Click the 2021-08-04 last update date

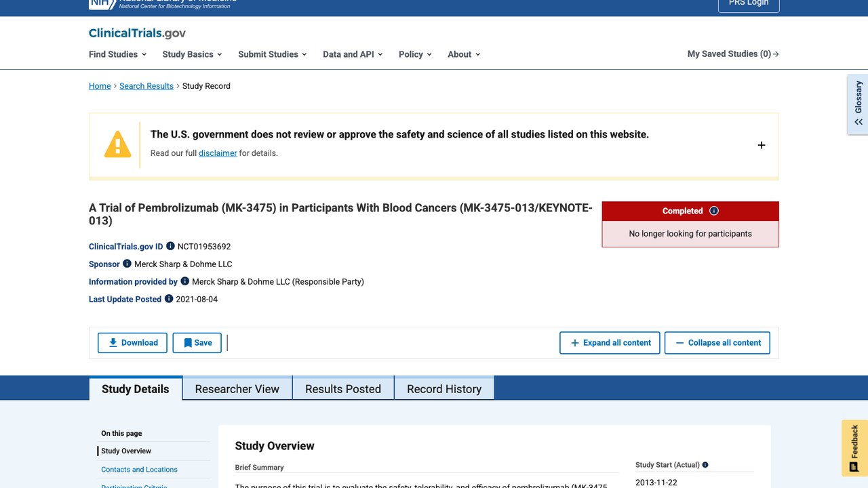coord(197,300)
